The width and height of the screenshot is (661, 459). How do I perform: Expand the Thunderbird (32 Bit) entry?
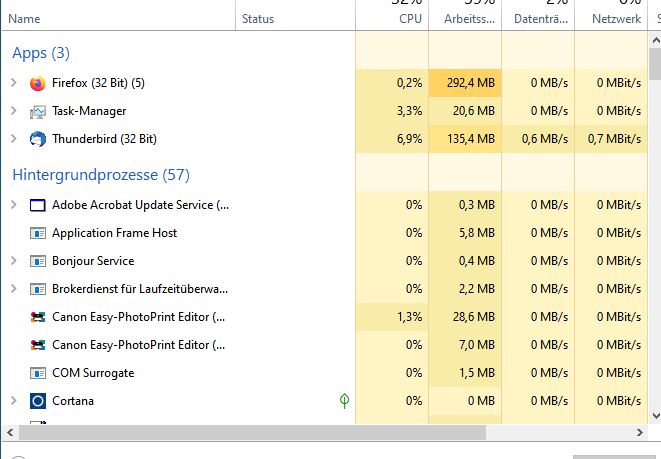pos(13,139)
